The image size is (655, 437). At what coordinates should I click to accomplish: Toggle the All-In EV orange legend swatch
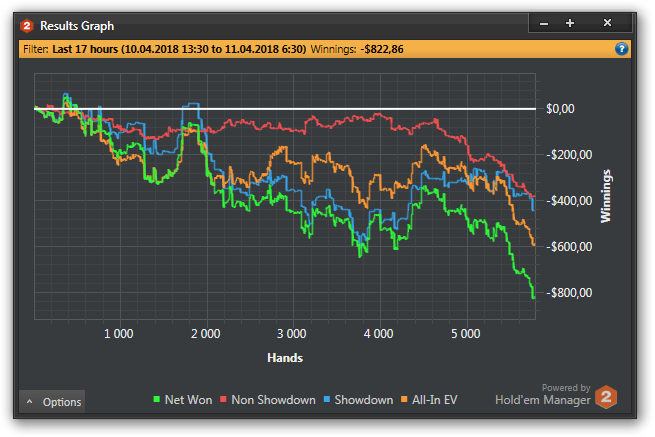[404, 399]
